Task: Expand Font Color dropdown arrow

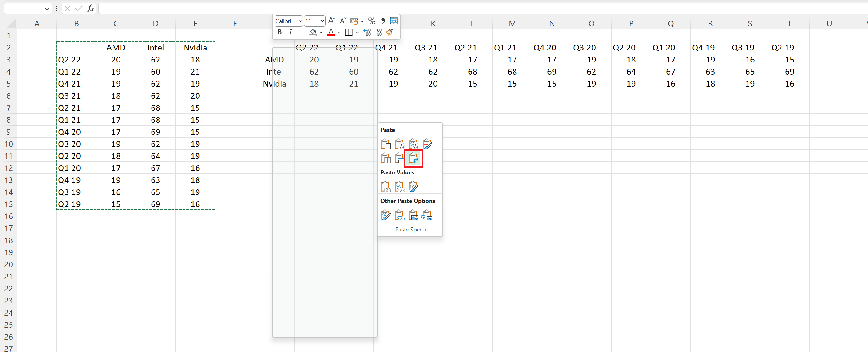Action: 339,32
